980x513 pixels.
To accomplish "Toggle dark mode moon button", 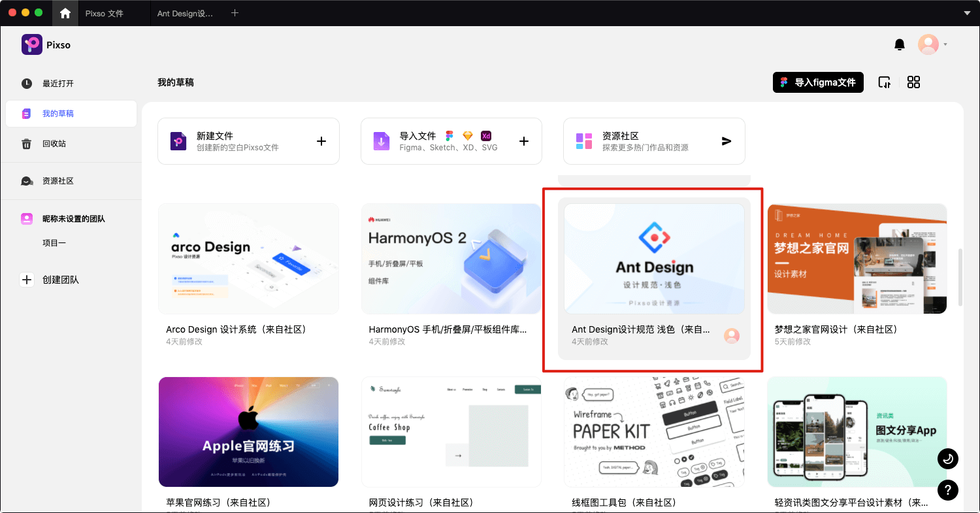I will [x=947, y=459].
